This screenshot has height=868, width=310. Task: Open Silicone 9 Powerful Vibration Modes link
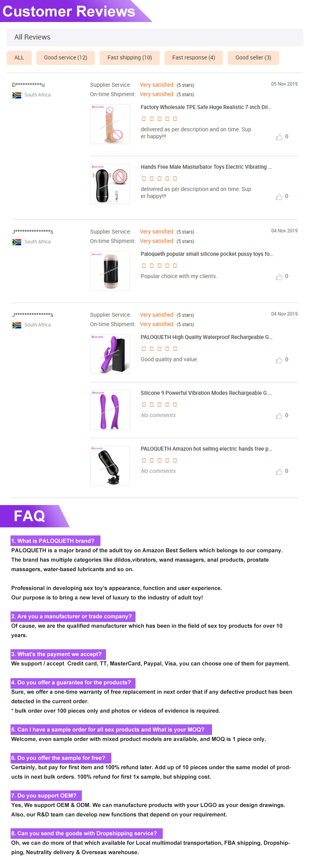pyautogui.click(x=206, y=393)
